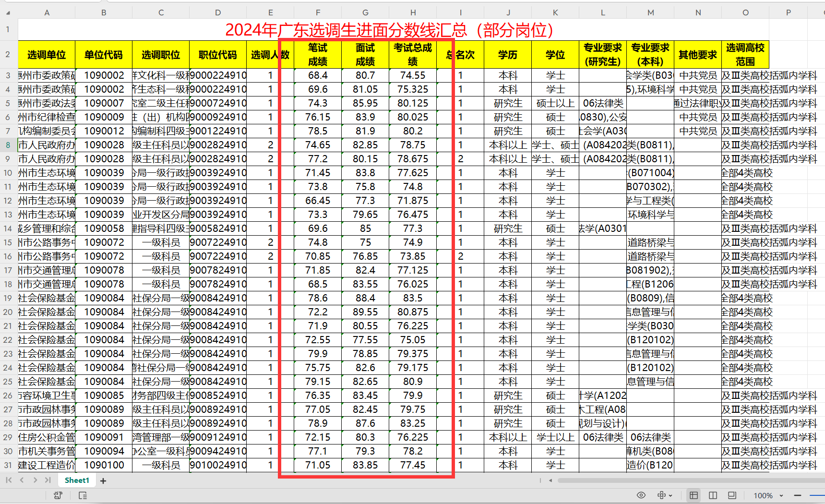Image resolution: width=825 pixels, height=504 pixels.
Task: Click the 选调高校范围 header cell
Action: 745,55
